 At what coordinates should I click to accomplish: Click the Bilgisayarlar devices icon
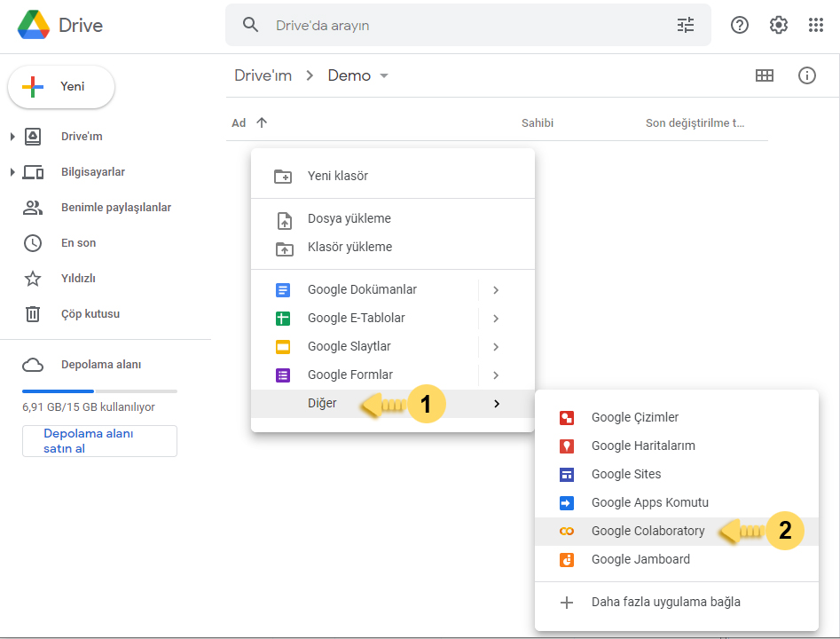tap(33, 172)
